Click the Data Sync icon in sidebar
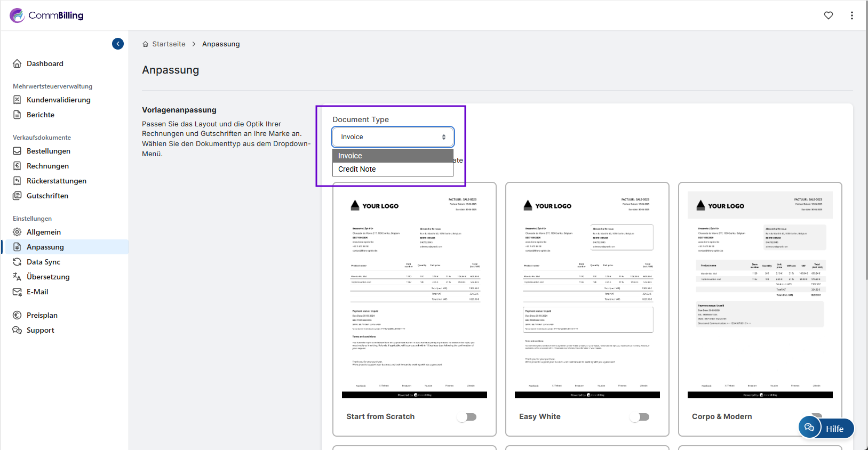The image size is (868, 450). click(x=17, y=262)
